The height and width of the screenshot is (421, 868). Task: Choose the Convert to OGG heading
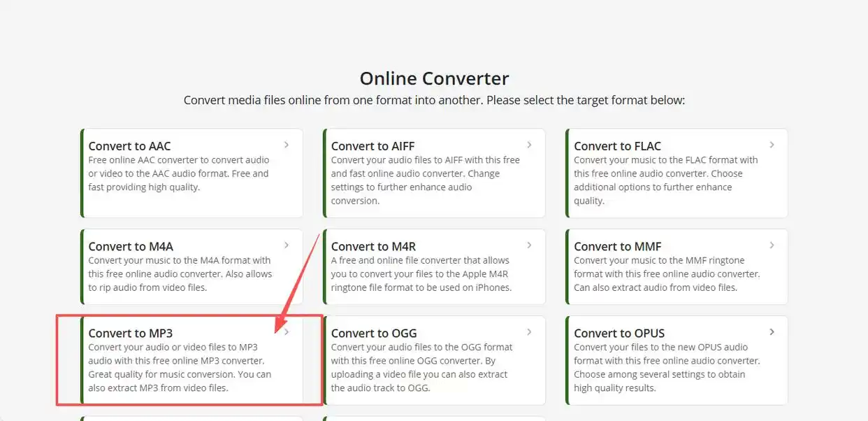(x=373, y=334)
